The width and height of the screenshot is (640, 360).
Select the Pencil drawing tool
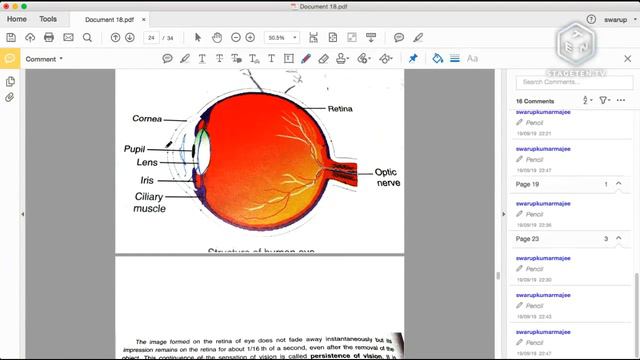click(306, 59)
